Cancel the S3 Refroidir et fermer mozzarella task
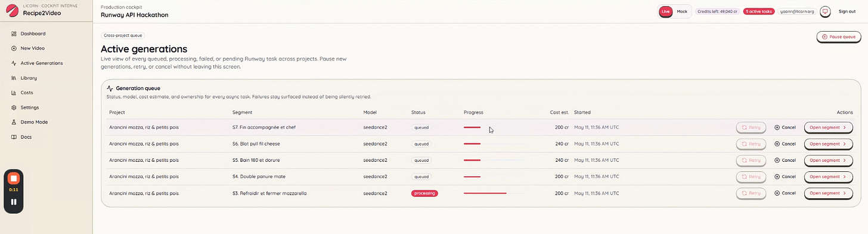Viewport: 868px width, 234px height. click(x=785, y=193)
